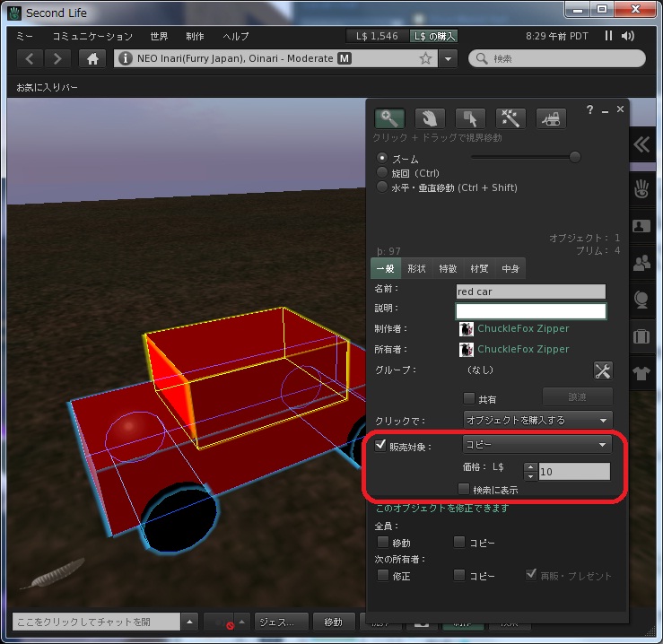Open the コピー sale type dropdown

pyautogui.click(x=537, y=445)
